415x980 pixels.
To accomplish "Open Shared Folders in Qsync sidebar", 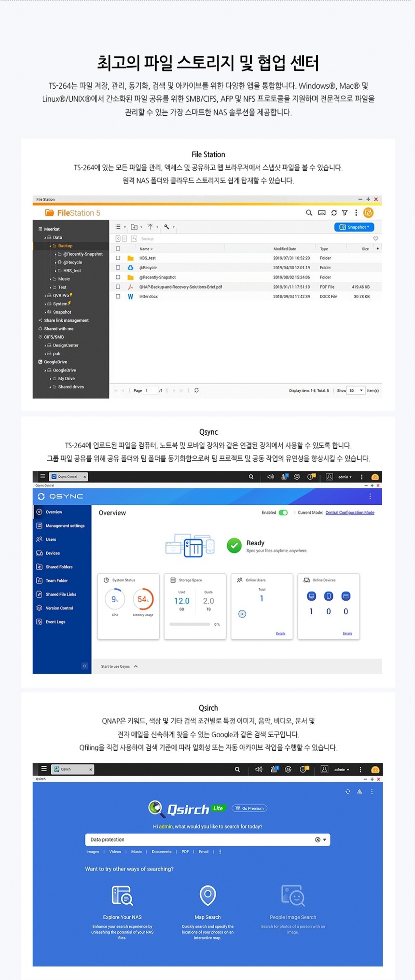I will coord(59,567).
